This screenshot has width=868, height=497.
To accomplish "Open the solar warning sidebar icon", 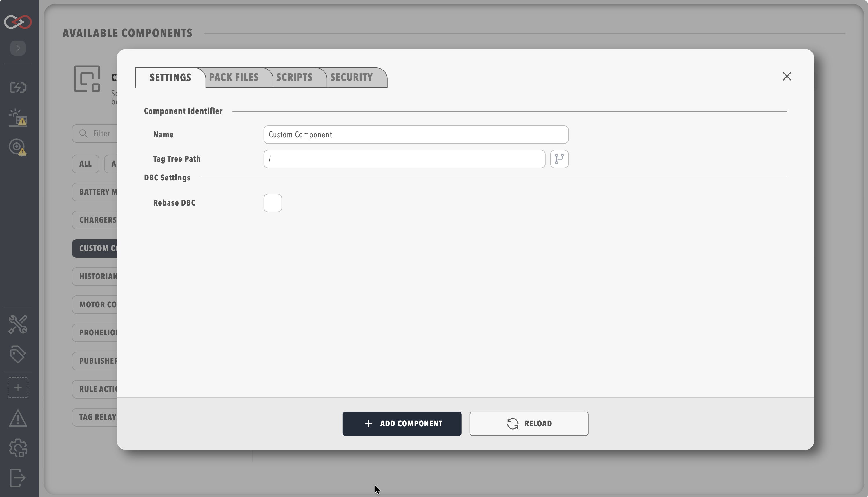I will pyautogui.click(x=18, y=118).
